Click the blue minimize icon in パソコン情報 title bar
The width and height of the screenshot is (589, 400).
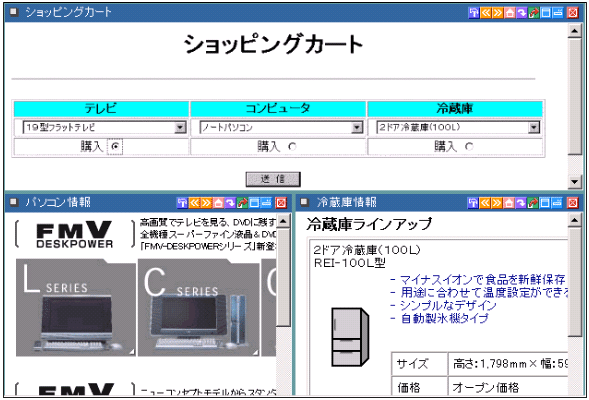266,203
